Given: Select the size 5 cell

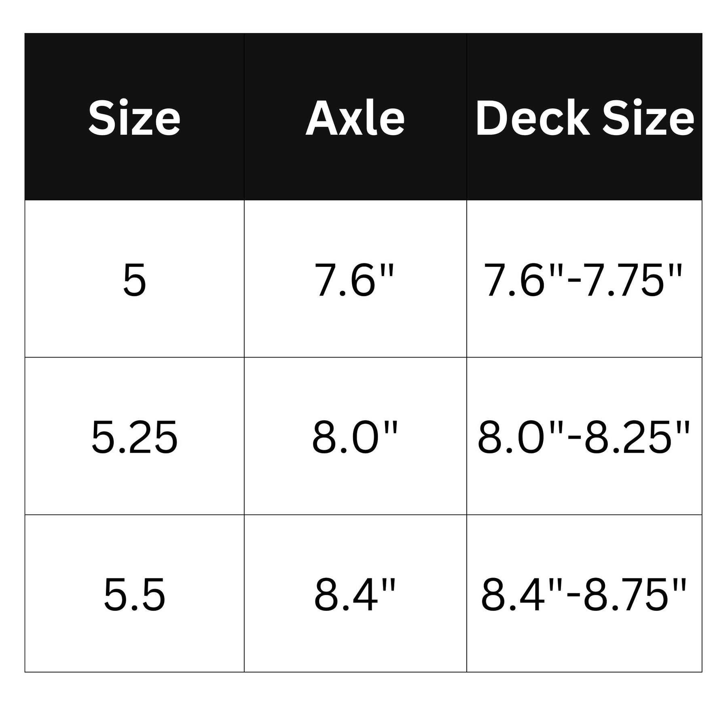Looking at the screenshot, I should tap(134, 279).
